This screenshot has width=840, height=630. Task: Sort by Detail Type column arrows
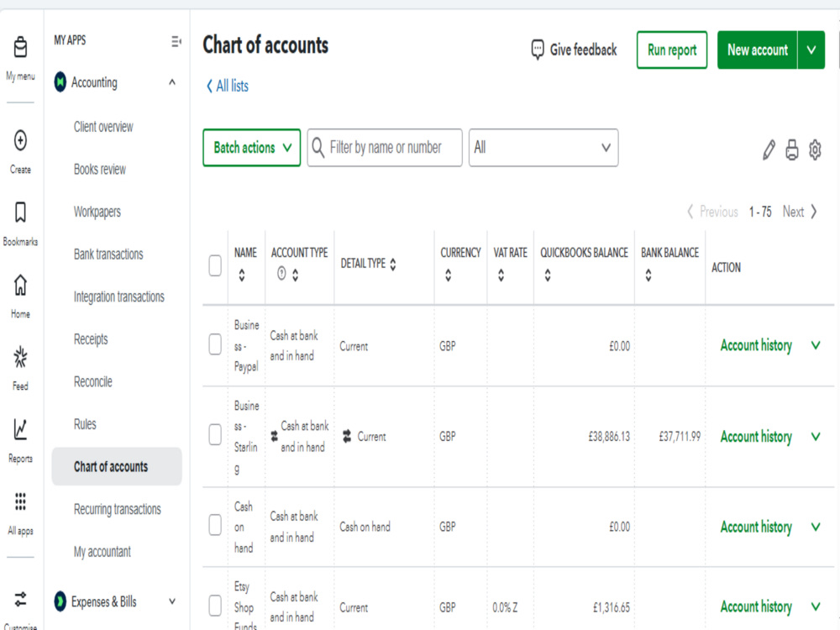click(392, 264)
